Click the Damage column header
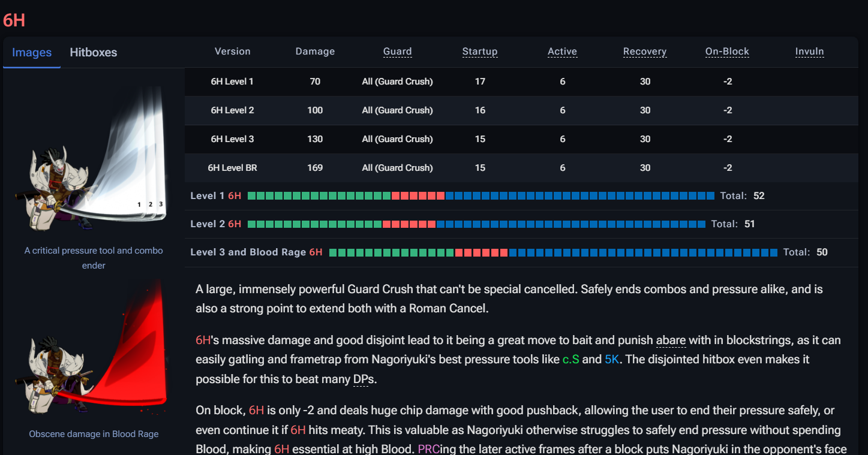The image size is (868, 455). coord(315,52)
